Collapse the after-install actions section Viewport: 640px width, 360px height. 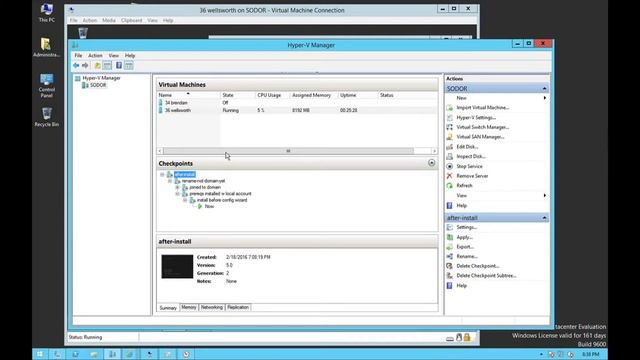[544, 218]
